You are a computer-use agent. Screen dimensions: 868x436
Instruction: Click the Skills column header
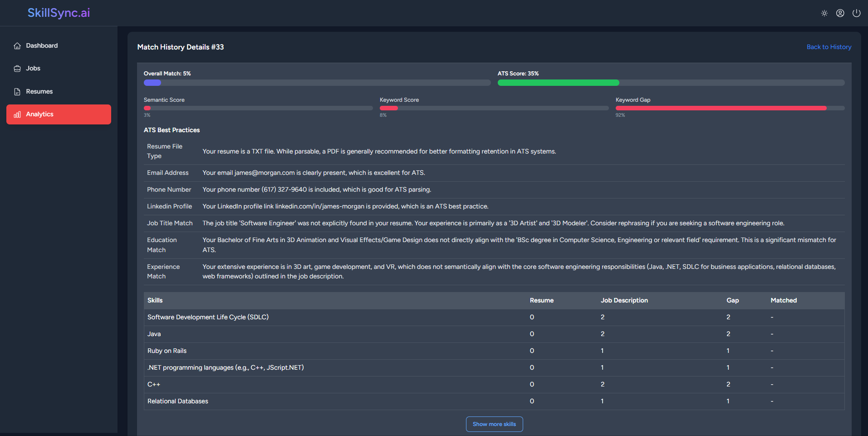pyautogui.click(x=155, y=301)
